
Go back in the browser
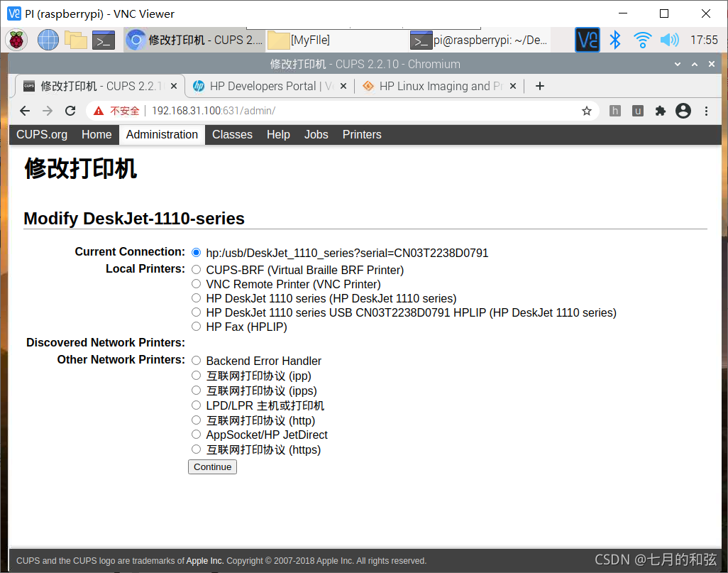pos(25,111)
